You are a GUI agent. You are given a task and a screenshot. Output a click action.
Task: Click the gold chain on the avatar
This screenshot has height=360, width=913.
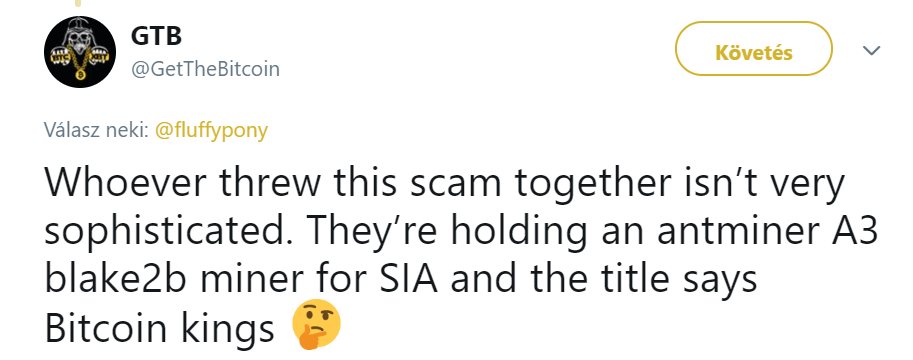[x=80, y=60]
